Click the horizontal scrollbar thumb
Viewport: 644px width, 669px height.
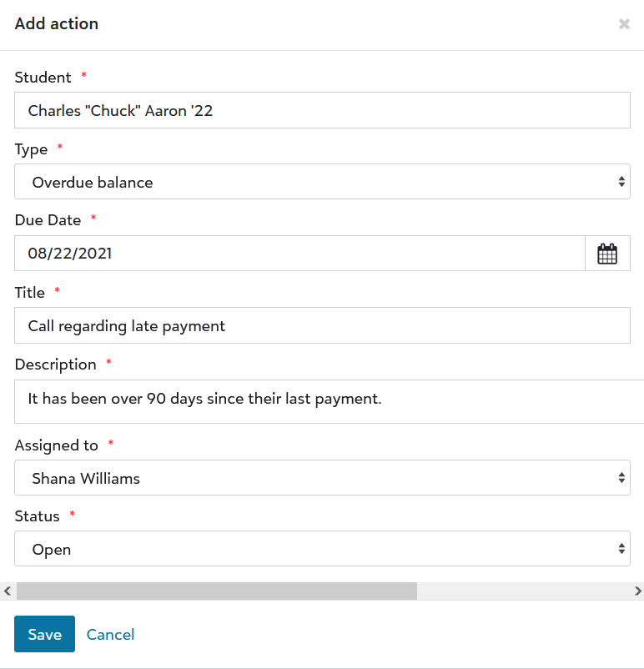[x=217, y=591]
